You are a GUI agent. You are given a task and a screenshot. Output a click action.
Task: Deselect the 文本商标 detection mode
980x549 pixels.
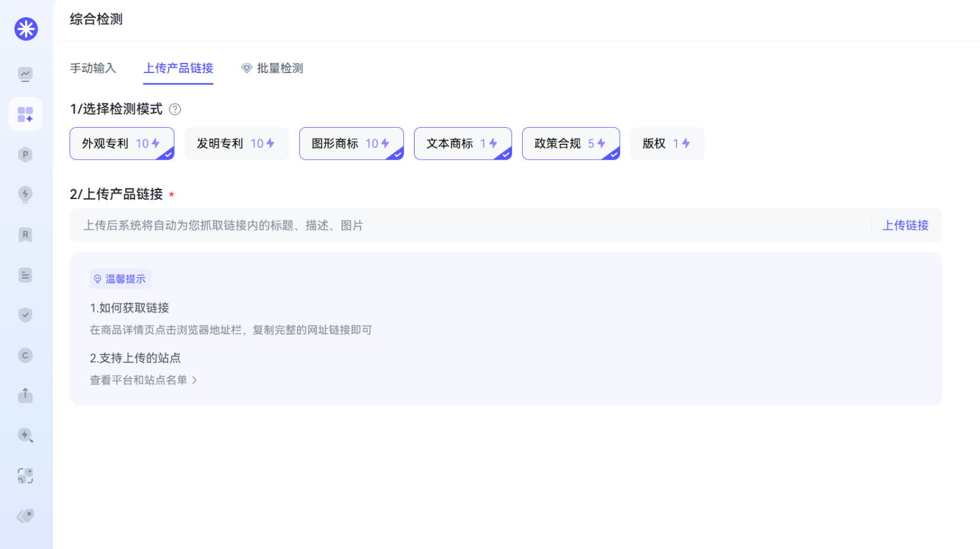tap(463, 143)
